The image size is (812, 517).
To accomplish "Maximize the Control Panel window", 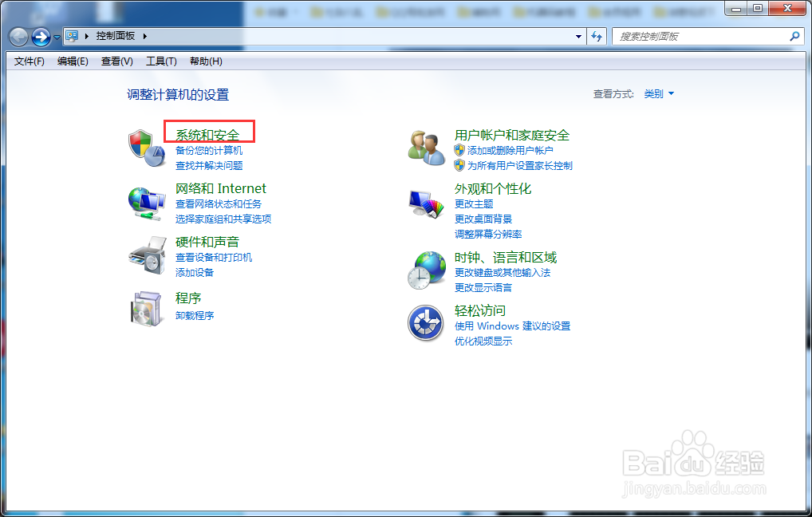I will pyautogui.click(x=758, y=8).
